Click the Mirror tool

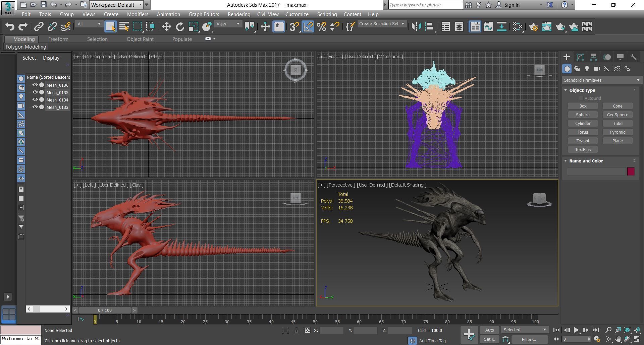point(416,27)
